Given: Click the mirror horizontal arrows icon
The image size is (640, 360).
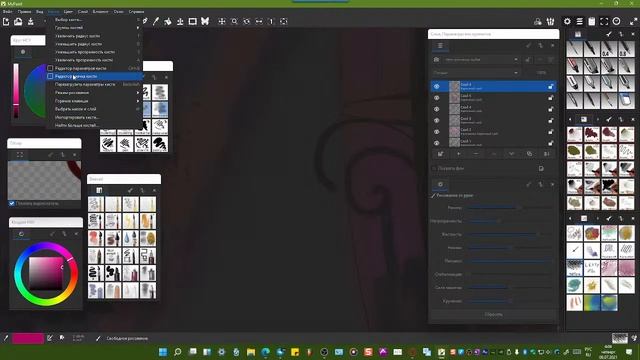Looking at the screenshot, I should click(x=259, y=21).
